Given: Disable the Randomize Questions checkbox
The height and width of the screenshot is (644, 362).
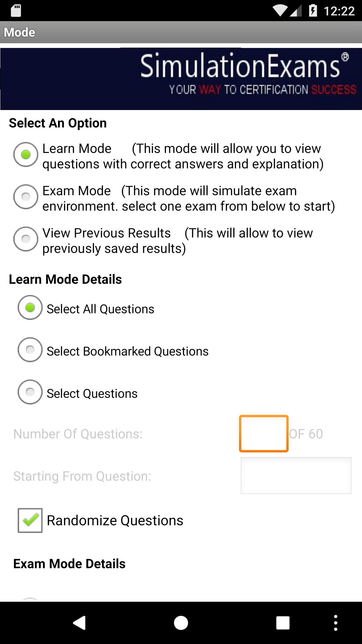Looking at the screenshot, I should 29,520.
